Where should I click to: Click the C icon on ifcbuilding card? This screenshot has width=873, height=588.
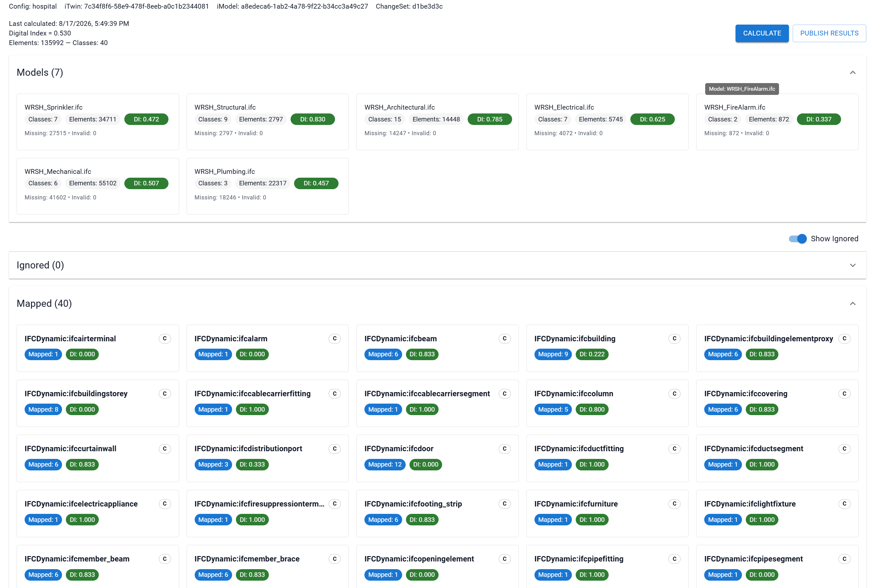click(674, 338)
